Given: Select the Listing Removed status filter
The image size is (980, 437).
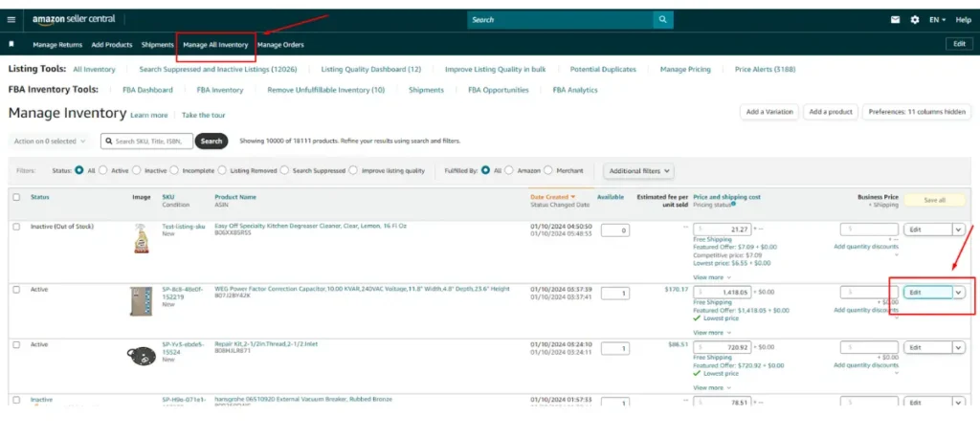Looking at the screenshot, I should (x=222, y=170).
